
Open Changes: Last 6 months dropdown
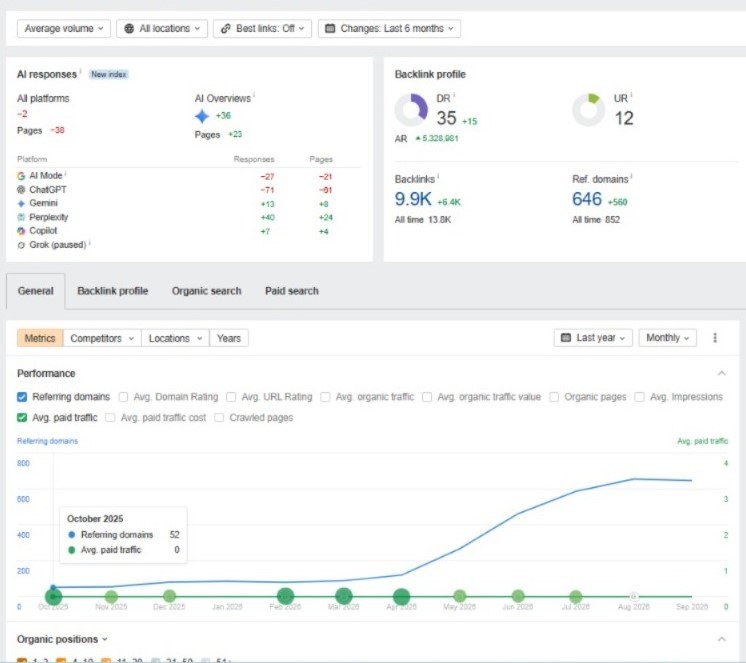click(x=389, y=29)
